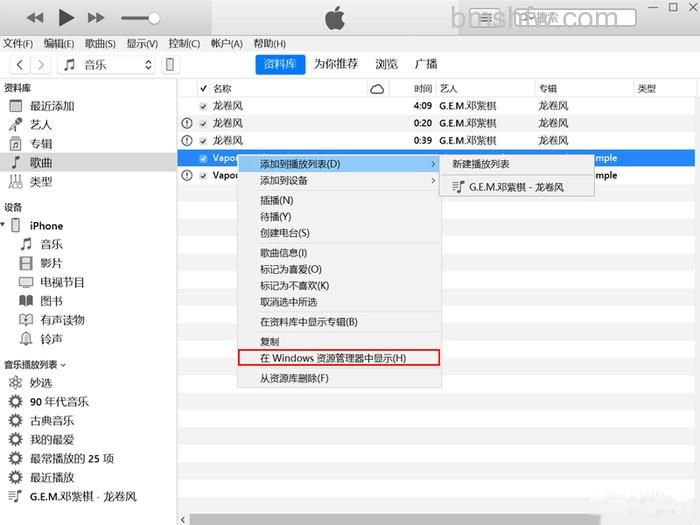Toggle checkbox of the 0:39 龙卷风 song
This screenshot has width=700, height=525.
[203, 141]
